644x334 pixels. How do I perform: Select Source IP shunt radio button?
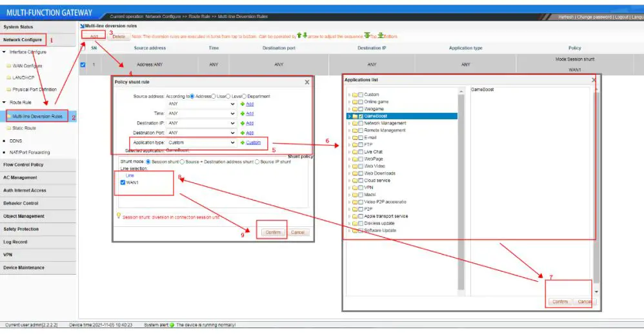(257, 162)
